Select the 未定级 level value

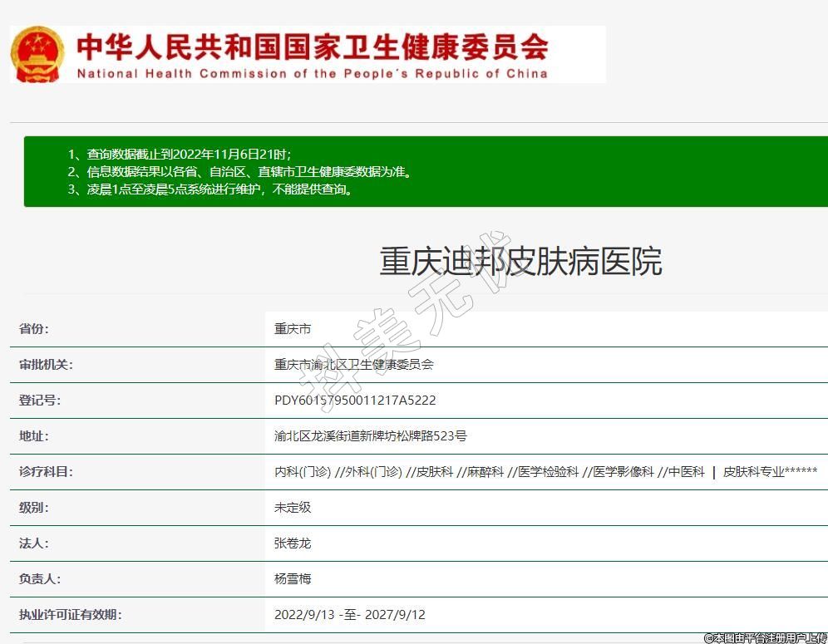point(293,508)
